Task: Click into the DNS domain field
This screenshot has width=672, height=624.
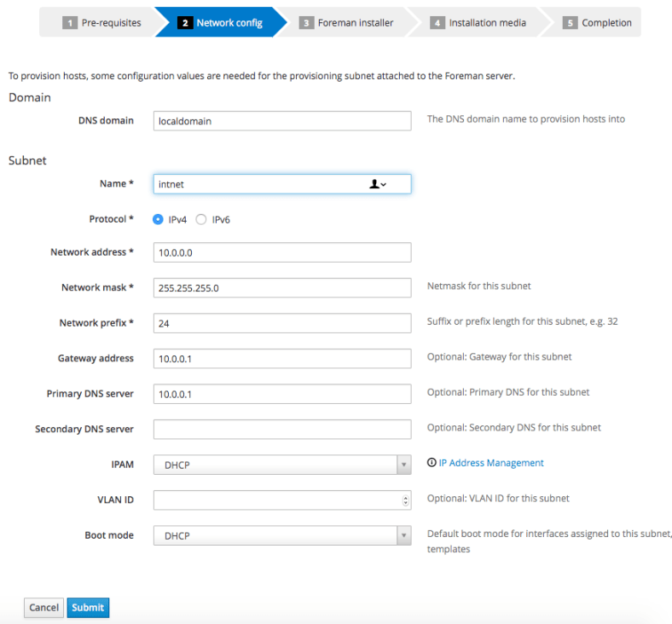Action: point(281,121)
